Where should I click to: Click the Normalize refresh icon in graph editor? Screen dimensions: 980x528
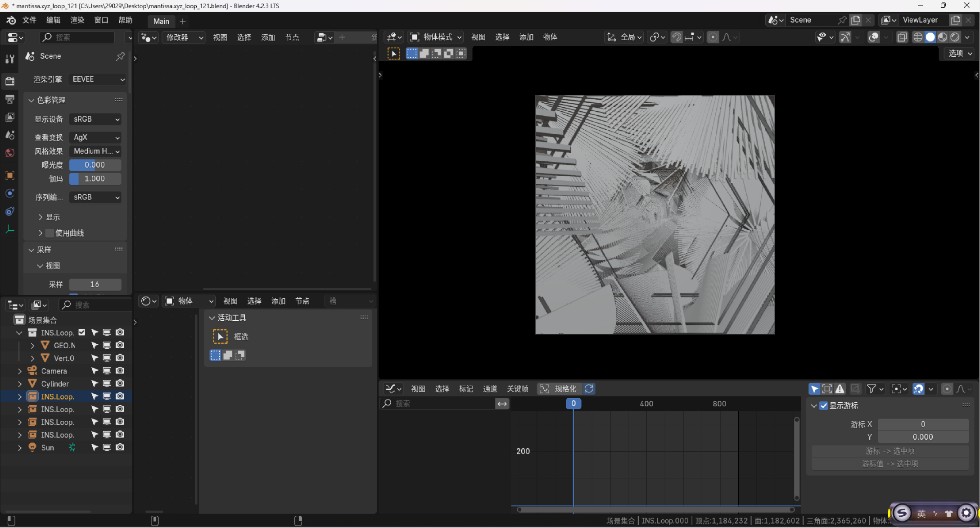(589, 389)
